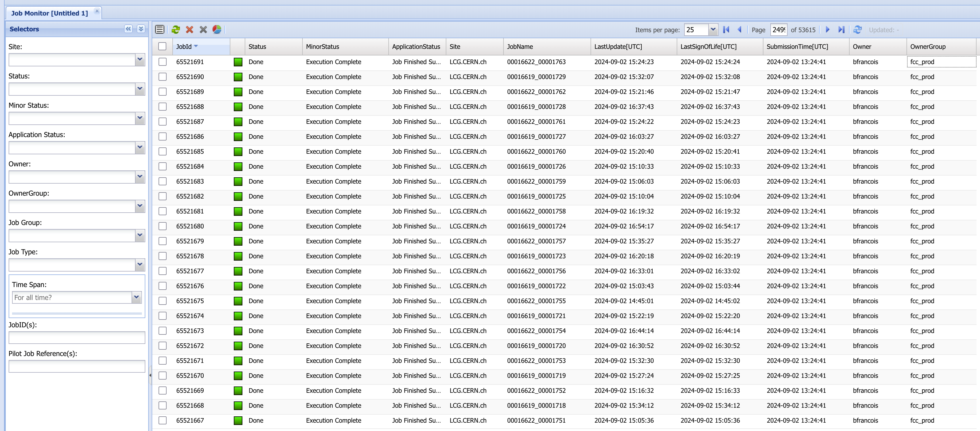
Task: Close the Job Monitor tab
Action: click(x=97, y=11)
